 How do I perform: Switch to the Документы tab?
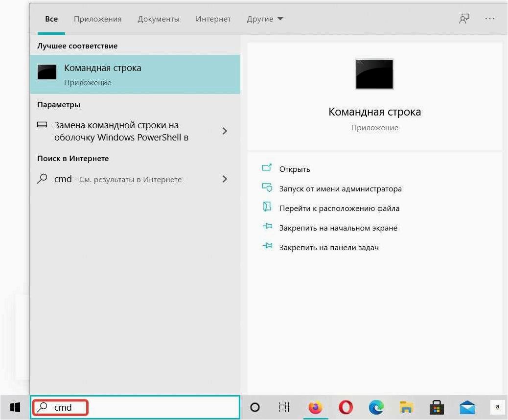(x=159, y=19)
